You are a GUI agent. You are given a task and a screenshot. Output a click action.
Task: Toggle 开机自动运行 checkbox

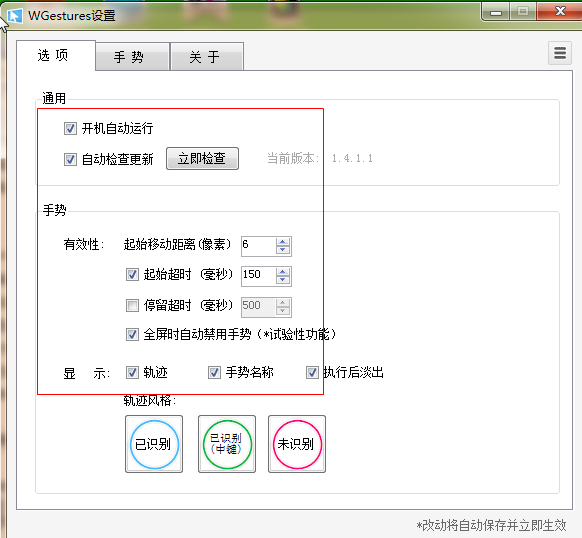(70, 128)
